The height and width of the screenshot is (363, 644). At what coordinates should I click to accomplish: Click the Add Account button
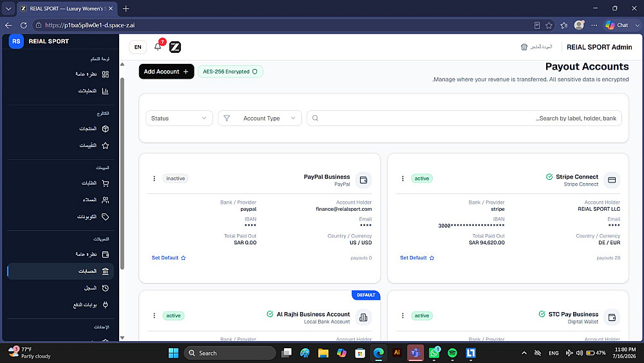pos(166,72)
